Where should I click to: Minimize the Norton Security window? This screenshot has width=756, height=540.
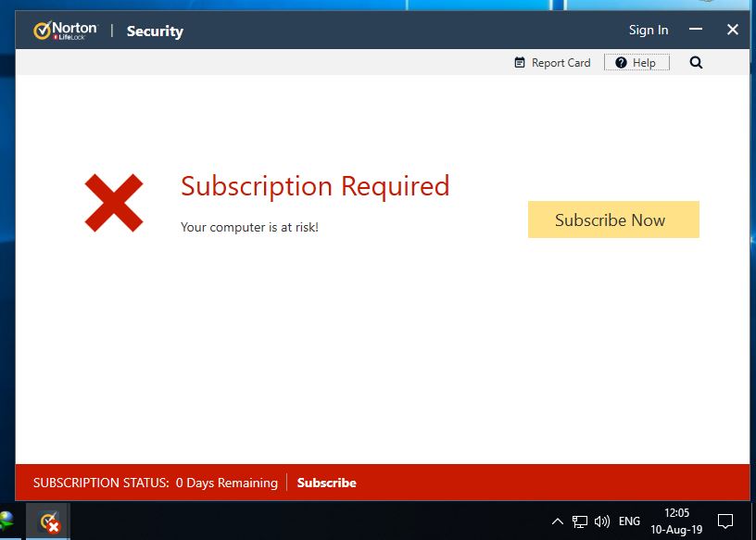point(695,30)
